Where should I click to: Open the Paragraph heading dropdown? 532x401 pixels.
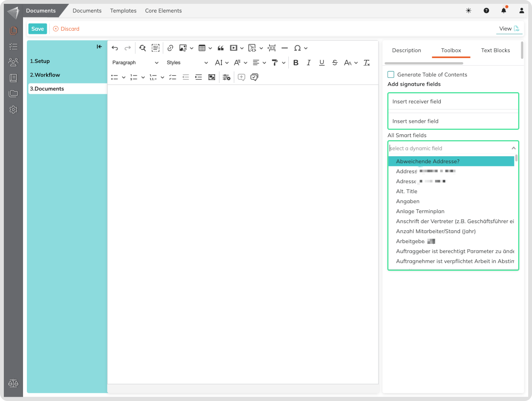[x=135, y=63]
